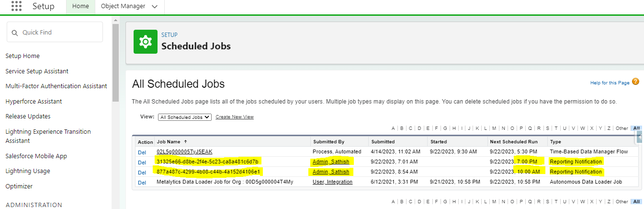This screenshot has width=644, height=209.
Task: Sort by Submitted By column header
Action: [x=328, y=142]
